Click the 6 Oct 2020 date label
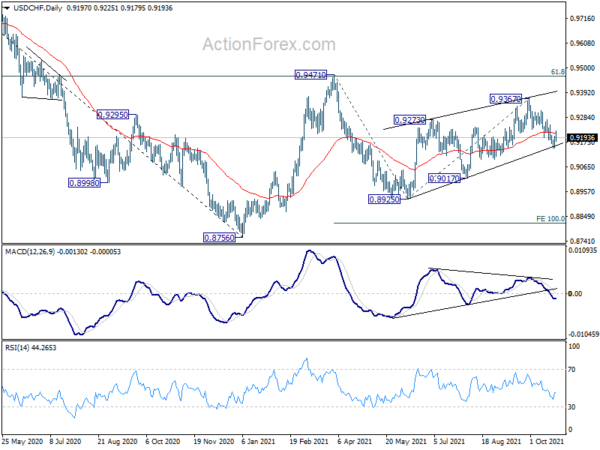 pyautogui.click(x=163, y=441)
